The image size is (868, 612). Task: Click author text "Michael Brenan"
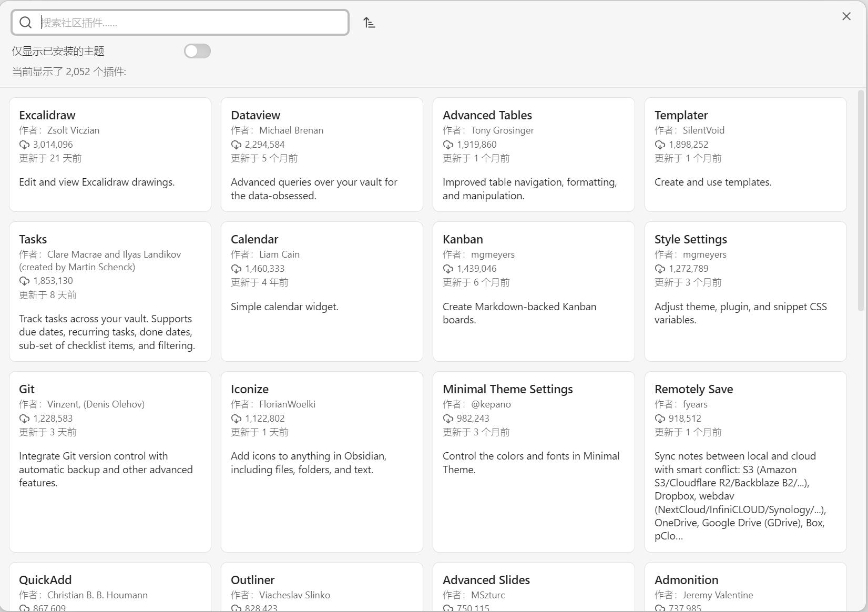(291, 130)
